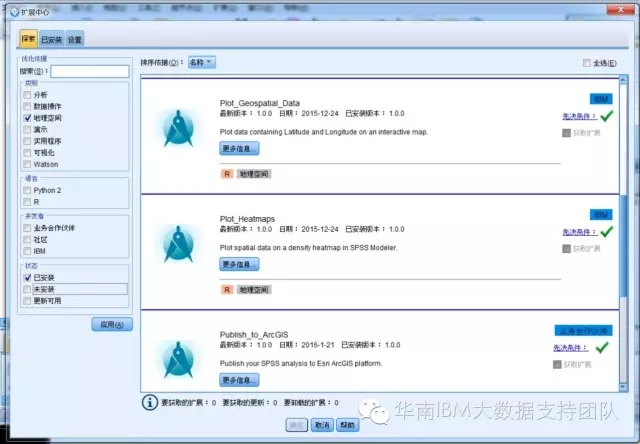Check the Watson category checkbox
Screen dimensions: 640x444
click(27, 164)
